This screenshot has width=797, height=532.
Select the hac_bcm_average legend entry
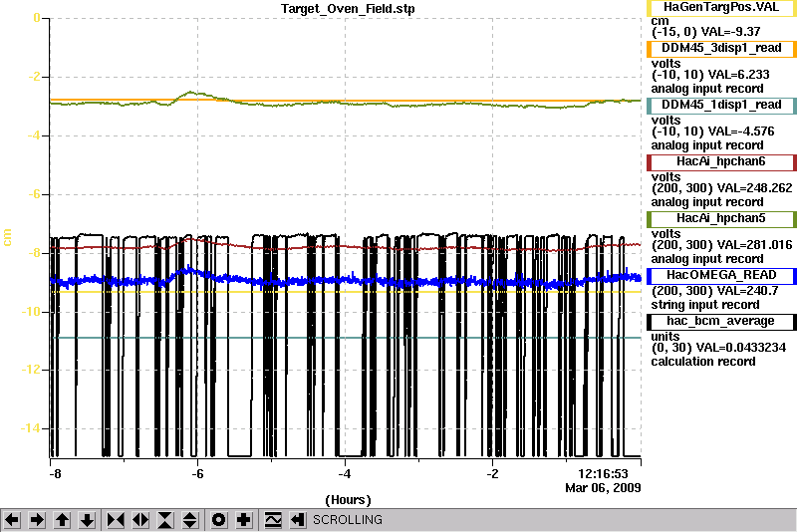(x=721, y=322)
